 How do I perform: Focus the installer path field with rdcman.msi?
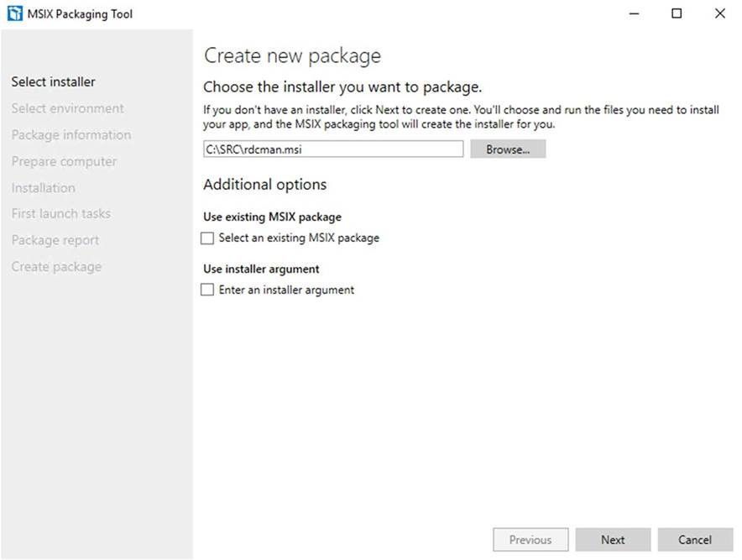[x=333, y=149]
